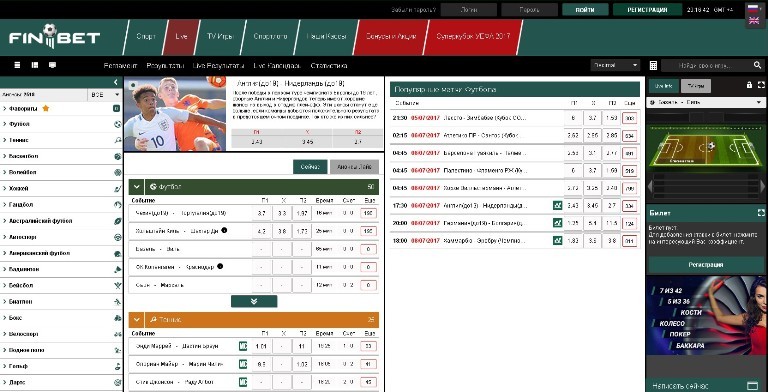Click the padlock icon in live panel
The width and height of the screenshot is (768, 392).
[x=749, y=85]
